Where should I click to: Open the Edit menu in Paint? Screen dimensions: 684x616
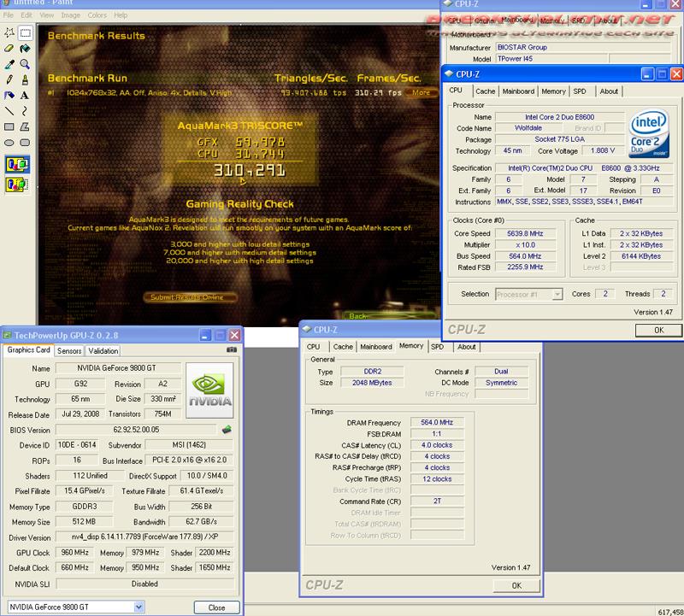(27, 15)
